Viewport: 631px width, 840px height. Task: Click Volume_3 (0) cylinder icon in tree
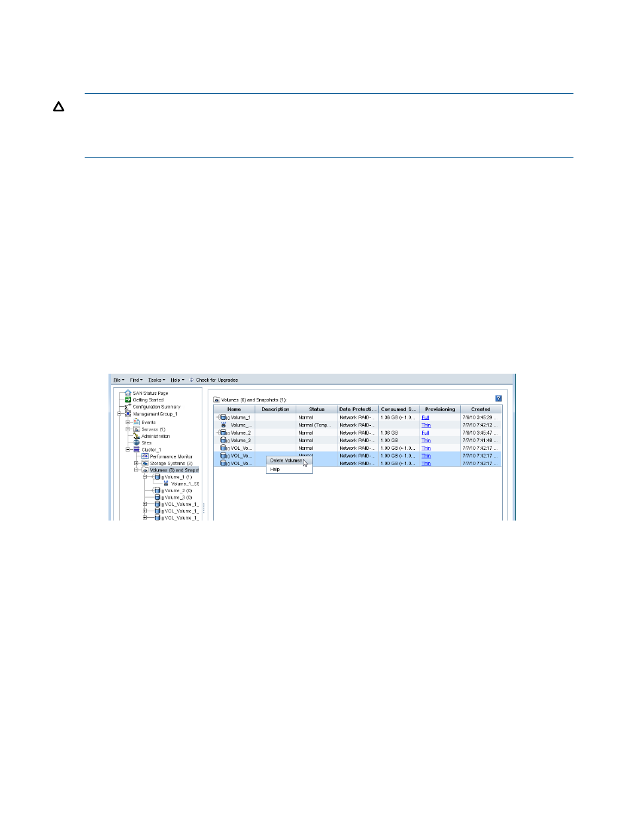click(x=157, y=497)
